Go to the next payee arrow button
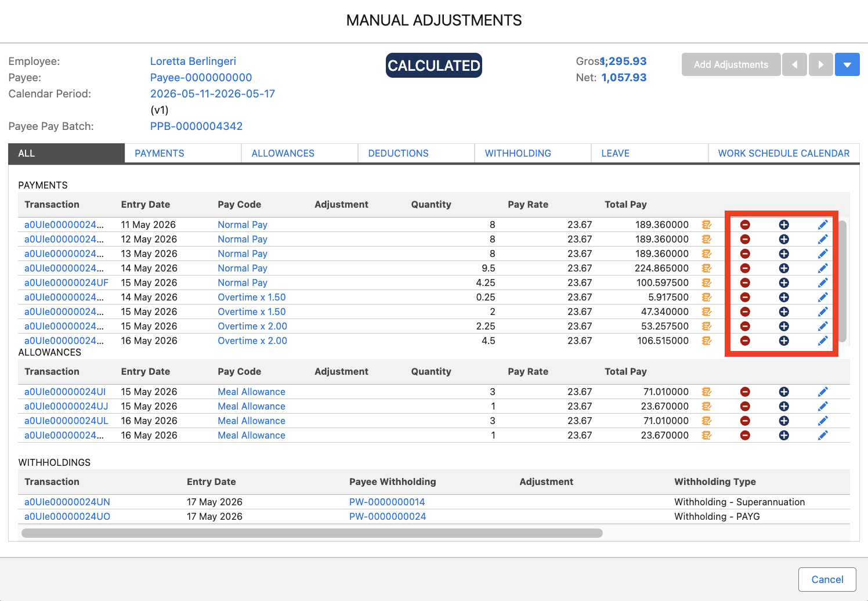Image resolution: width=868 pixels, height=601 pixels. 820,64
